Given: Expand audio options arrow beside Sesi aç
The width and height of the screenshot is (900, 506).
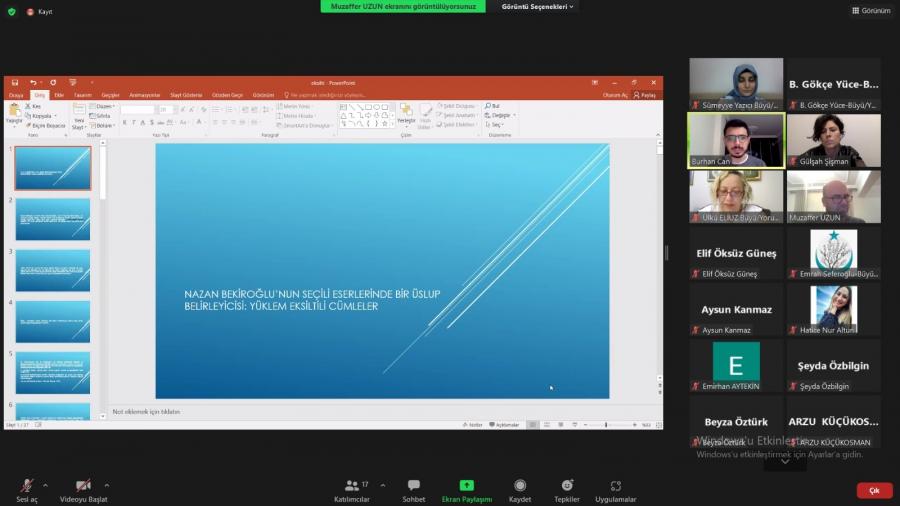Looking at the screenshot, I should [x=45, y=484].
